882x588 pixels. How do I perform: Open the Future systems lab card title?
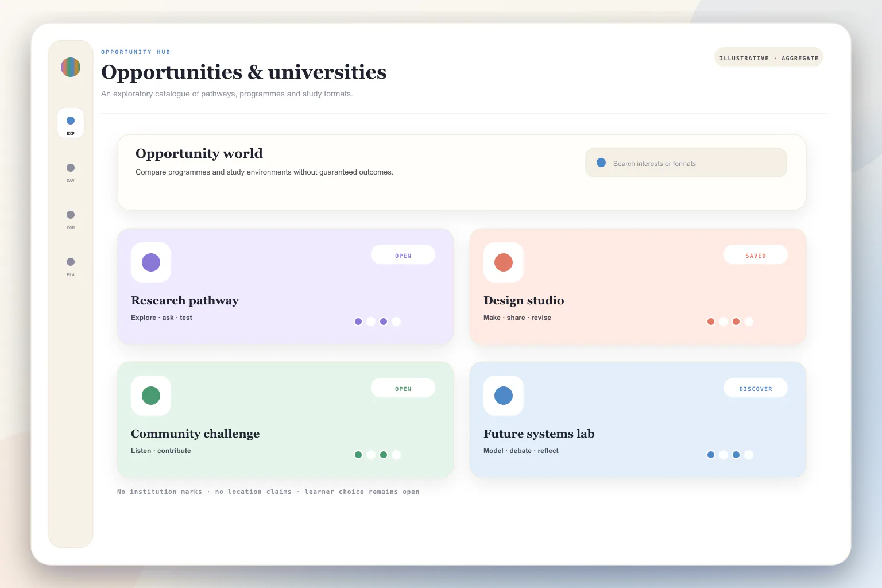click(x=539, y=434)
